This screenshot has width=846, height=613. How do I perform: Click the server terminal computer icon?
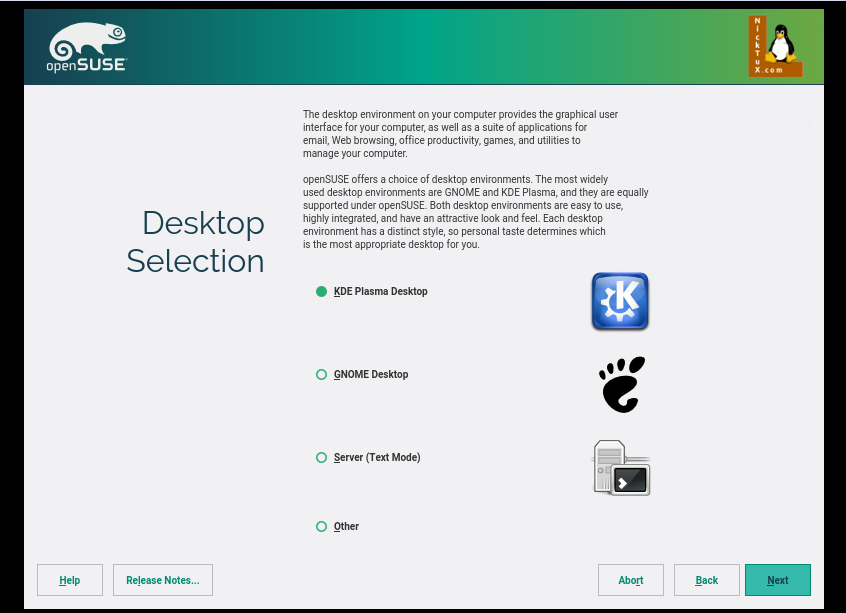(621, 468)
